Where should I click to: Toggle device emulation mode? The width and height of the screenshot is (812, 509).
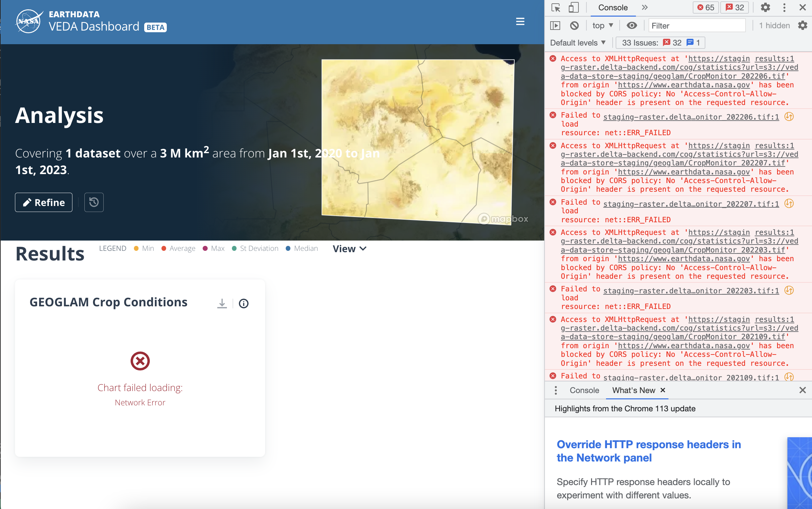(x=574, y=7)
